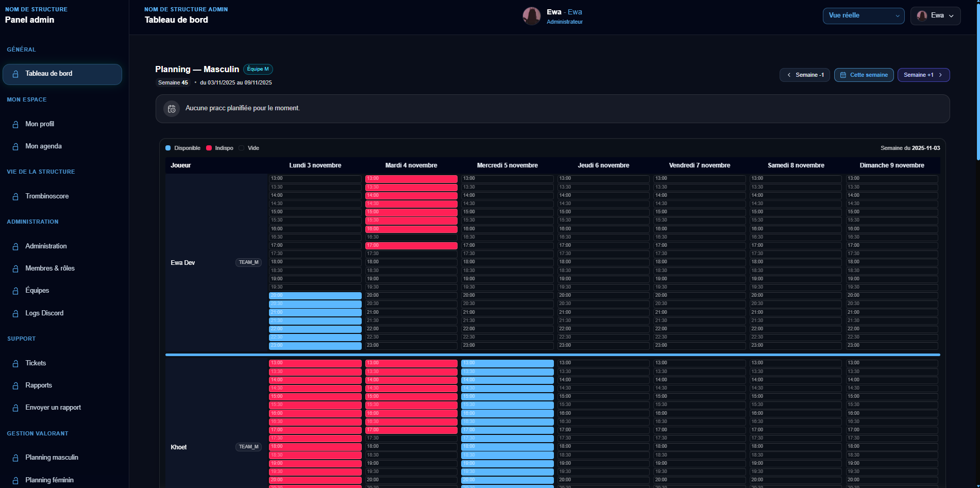
Task: Click the lock icon beside Logs Discord
Action: (15, 313)
